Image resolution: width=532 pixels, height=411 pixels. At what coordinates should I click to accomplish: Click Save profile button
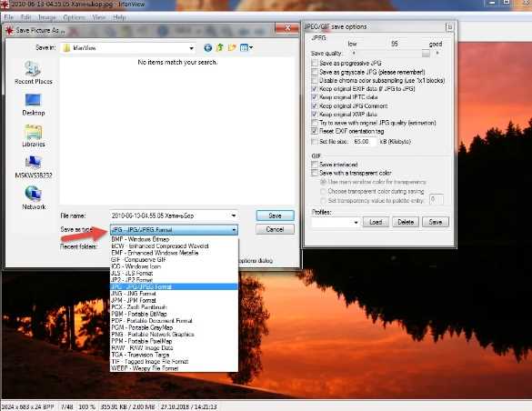[436, 222]
